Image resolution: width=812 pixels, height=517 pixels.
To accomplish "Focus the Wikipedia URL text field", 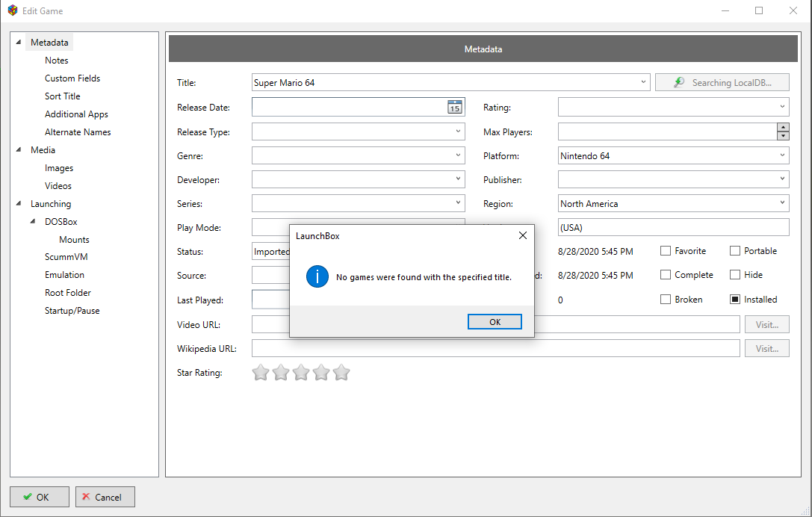I will point(495,349).
